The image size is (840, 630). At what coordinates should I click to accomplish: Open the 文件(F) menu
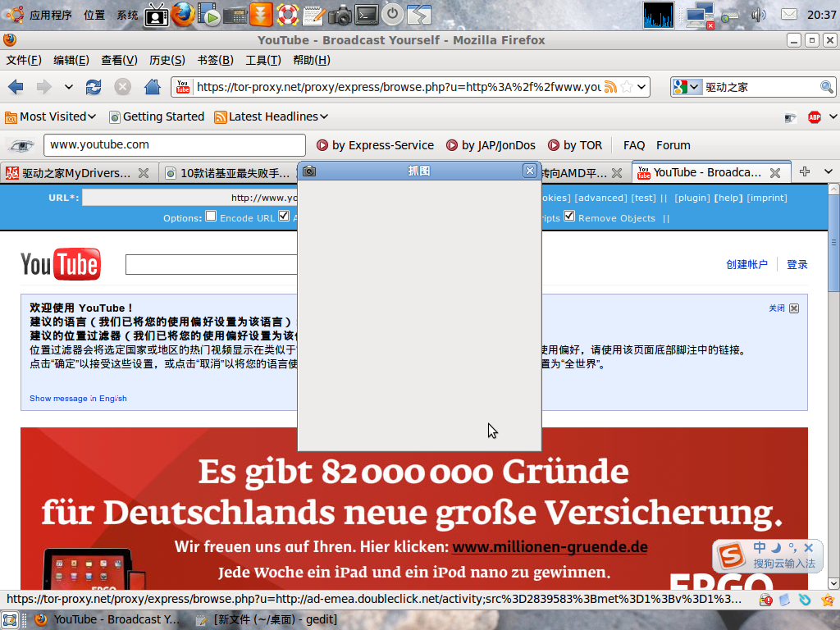click(x=24, y=60)
